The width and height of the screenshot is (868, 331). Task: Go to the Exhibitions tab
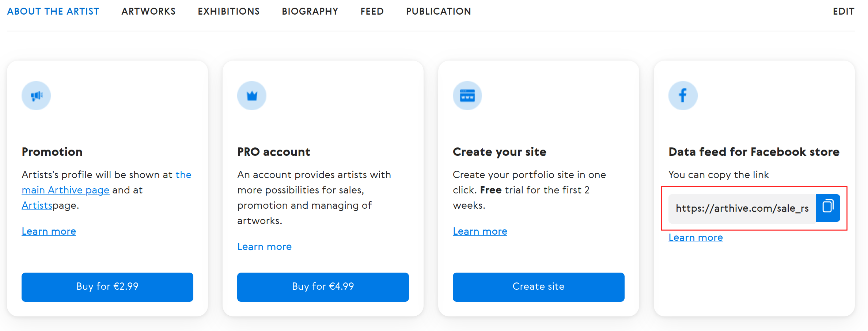(229, 11)
